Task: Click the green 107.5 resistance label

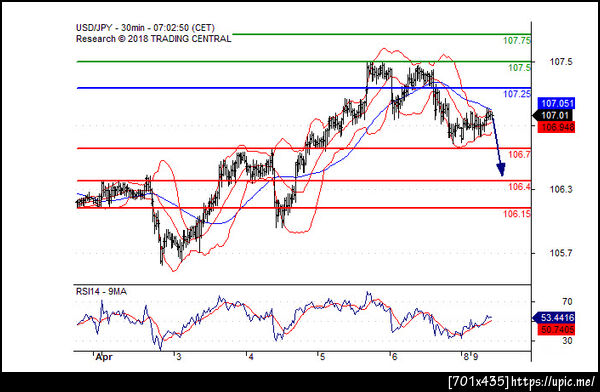Action: [519, 68]
